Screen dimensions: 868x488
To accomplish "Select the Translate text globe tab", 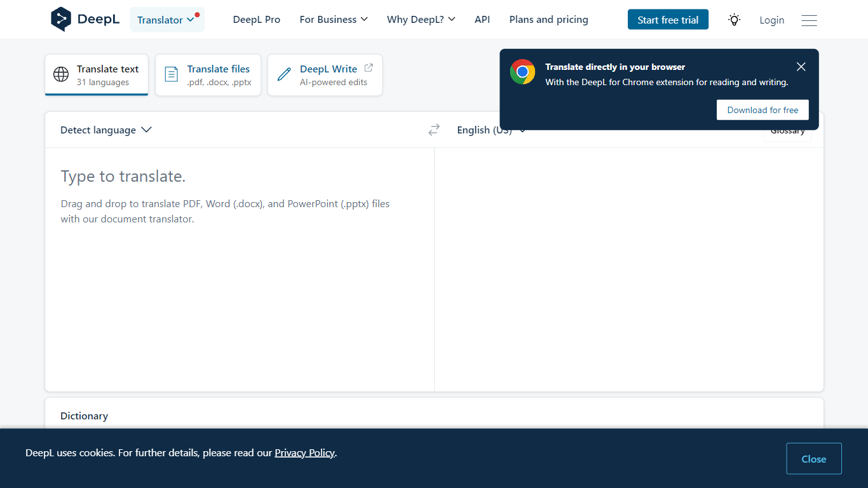I will [97, 75].
